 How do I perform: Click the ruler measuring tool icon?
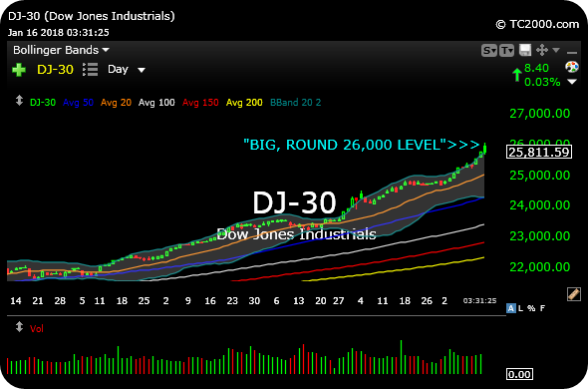[574, 294]
